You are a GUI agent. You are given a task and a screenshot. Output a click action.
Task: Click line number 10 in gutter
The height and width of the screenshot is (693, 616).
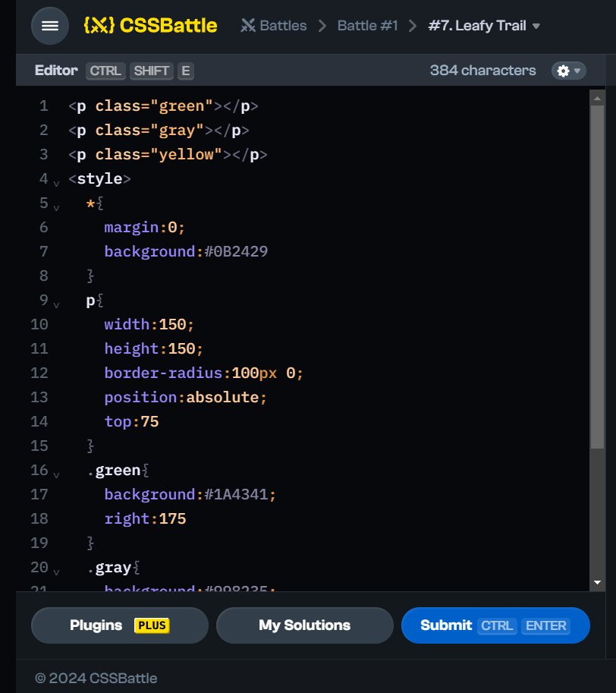[39, 325]
